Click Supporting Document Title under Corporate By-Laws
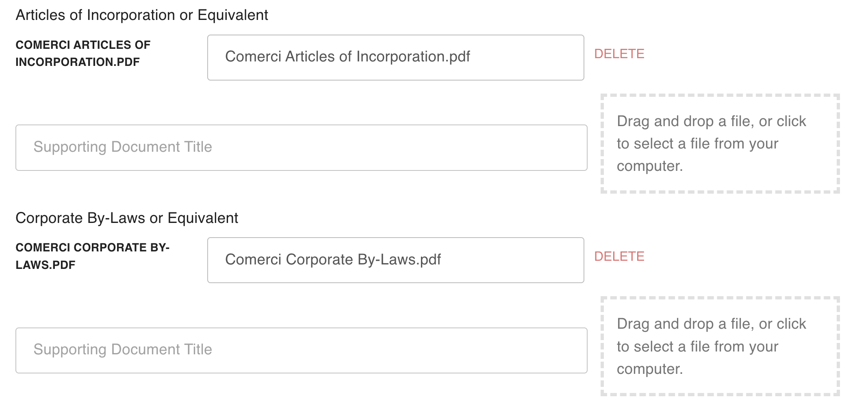Image resolution: width=868 pixels, height=406 pixels. (x=301, y=350)
